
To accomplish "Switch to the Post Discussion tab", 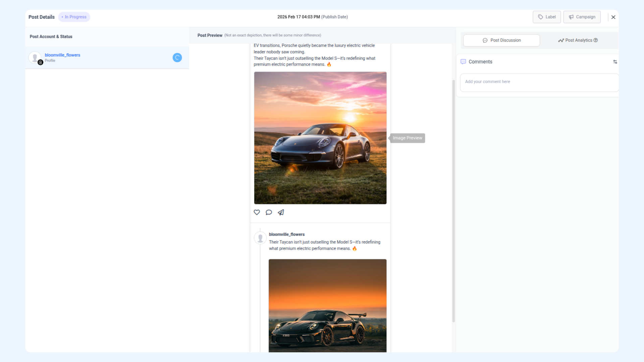I will tap(501, 40).
